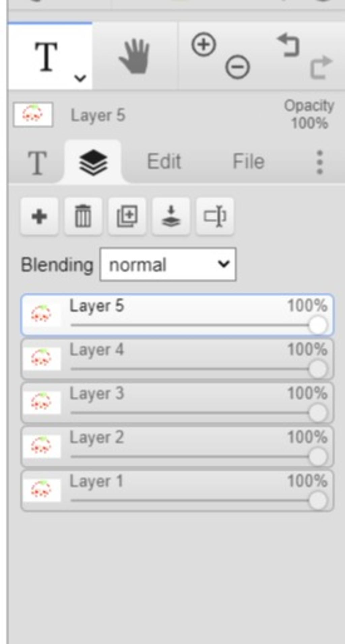Image resolution: width=345 pixels, height=644 pixels.
Task: Redo the last undone action
Action: pyautogui.click(x=321, y=67)
